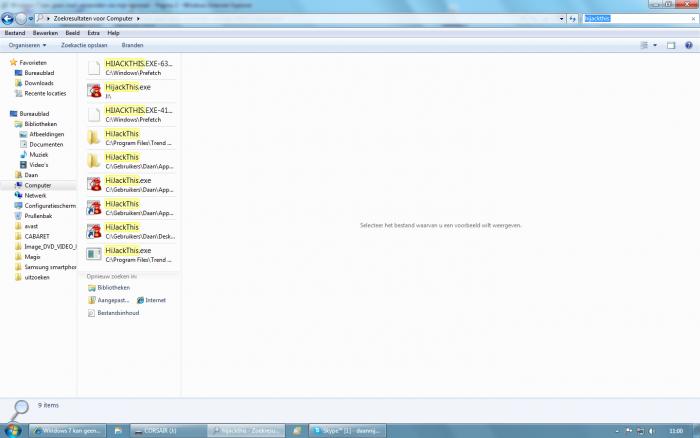The image size is (700, 438).
Task: Clear the search box with the X
Action: (693, 19)
